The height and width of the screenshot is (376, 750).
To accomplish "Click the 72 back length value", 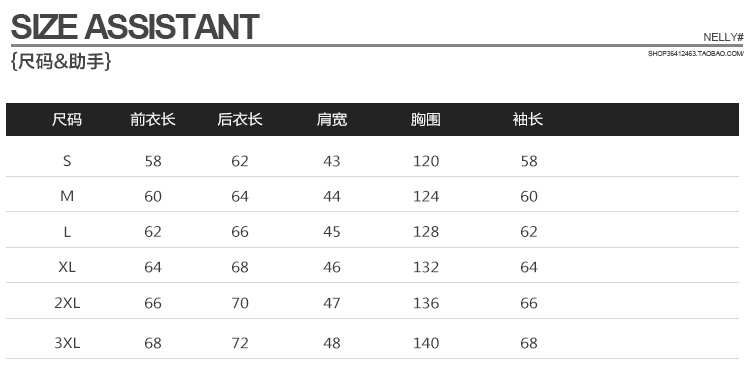I will [240, 343].
